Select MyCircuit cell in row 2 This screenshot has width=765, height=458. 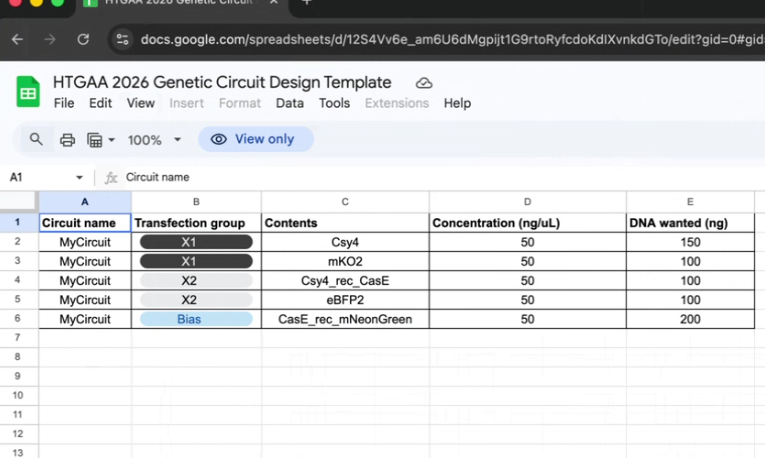[x=85, y=242]
